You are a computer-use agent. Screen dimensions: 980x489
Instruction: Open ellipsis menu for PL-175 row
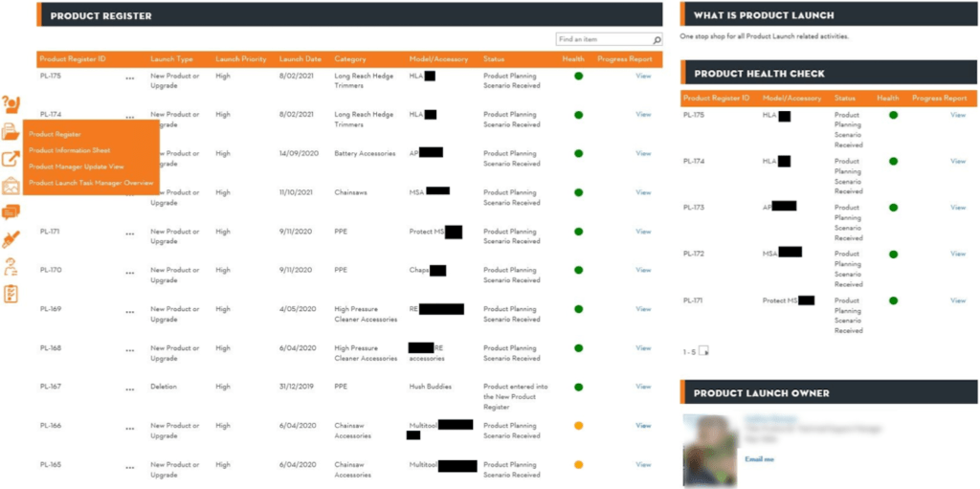129,78
